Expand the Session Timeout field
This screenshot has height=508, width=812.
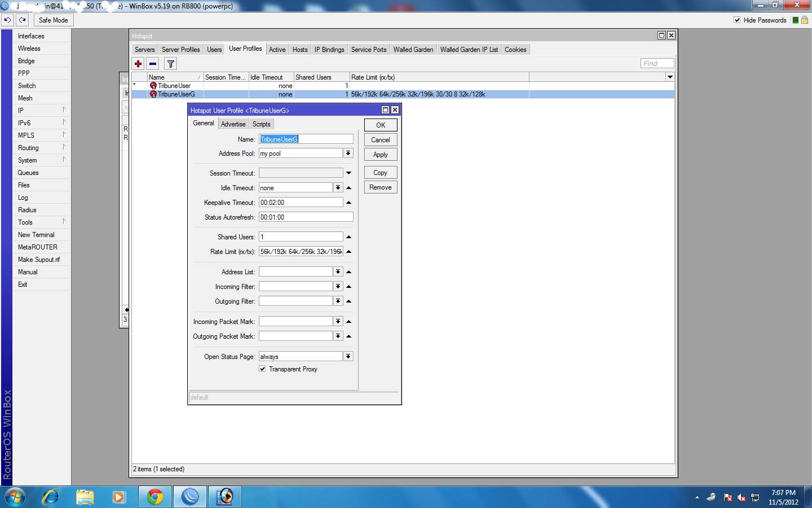pos(348,173)
